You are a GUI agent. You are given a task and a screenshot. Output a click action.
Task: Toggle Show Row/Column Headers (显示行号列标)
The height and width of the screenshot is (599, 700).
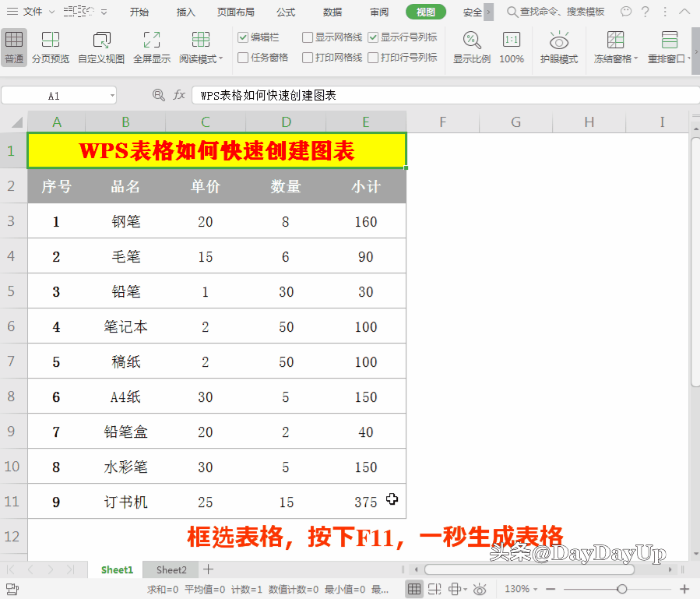tap(373, 37)
